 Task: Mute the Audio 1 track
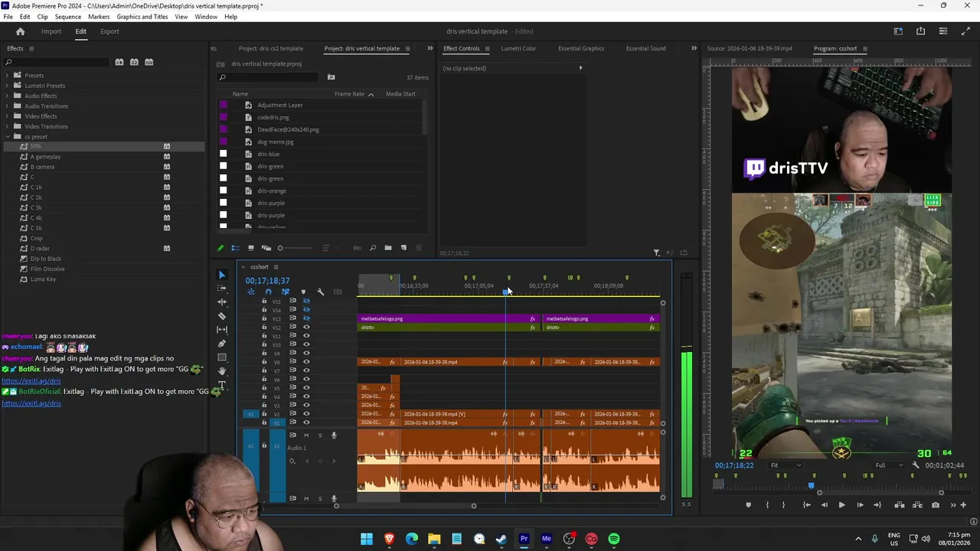[x=306, y=435]
